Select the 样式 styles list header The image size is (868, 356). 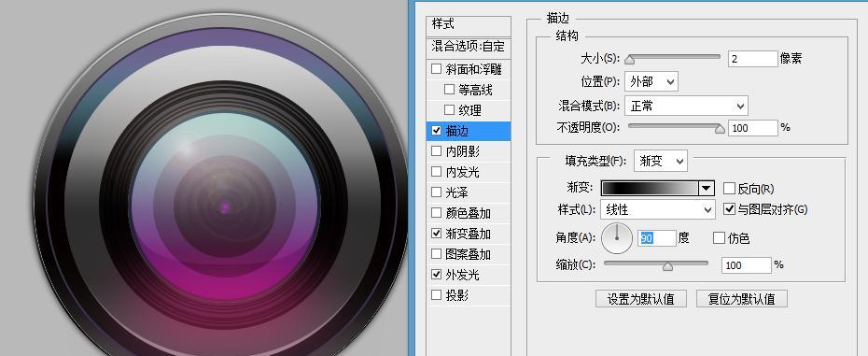point(469,24)
